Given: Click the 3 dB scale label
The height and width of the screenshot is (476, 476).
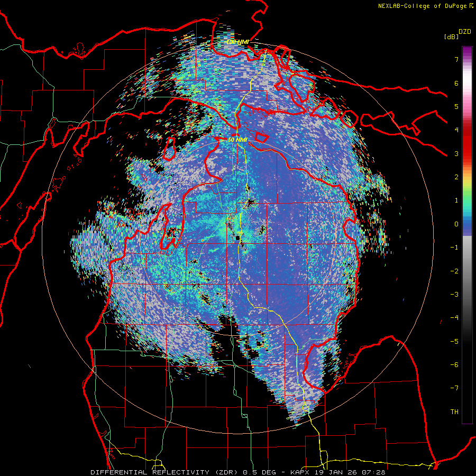Looking at the screenshot, I should (456, 153).
